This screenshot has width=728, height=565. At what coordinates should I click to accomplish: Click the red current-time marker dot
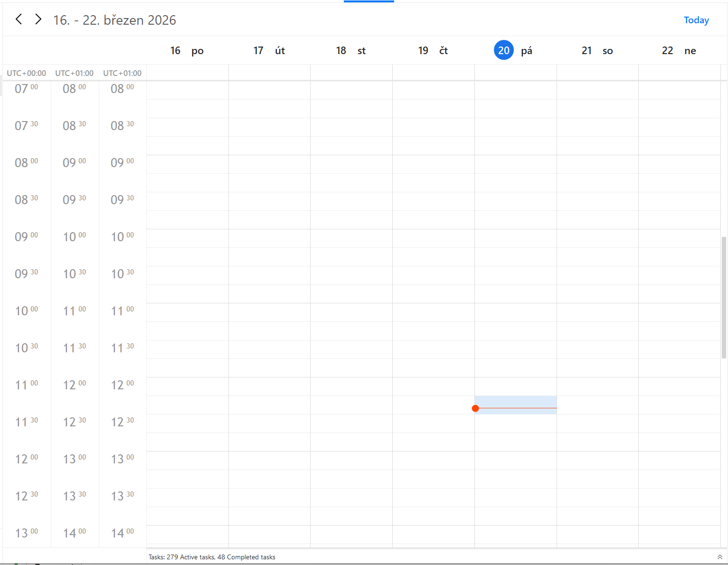475,408
